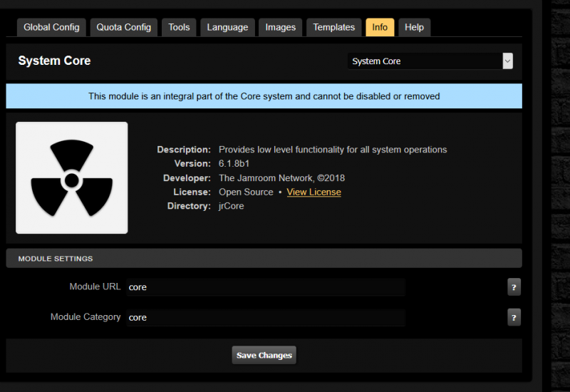Expand the System Core module dropdown
570x392 pixels.
pos(430,61)
